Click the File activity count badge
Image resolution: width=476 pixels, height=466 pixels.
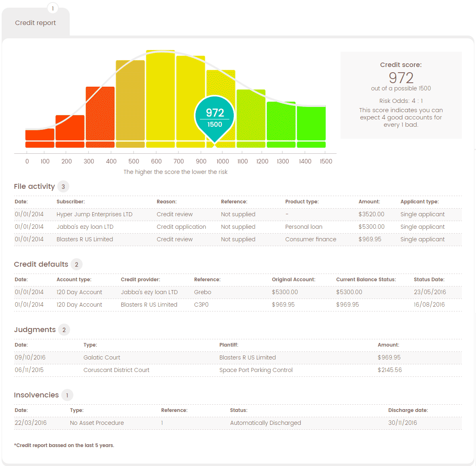pyautogui.click(x=63, y=187)
